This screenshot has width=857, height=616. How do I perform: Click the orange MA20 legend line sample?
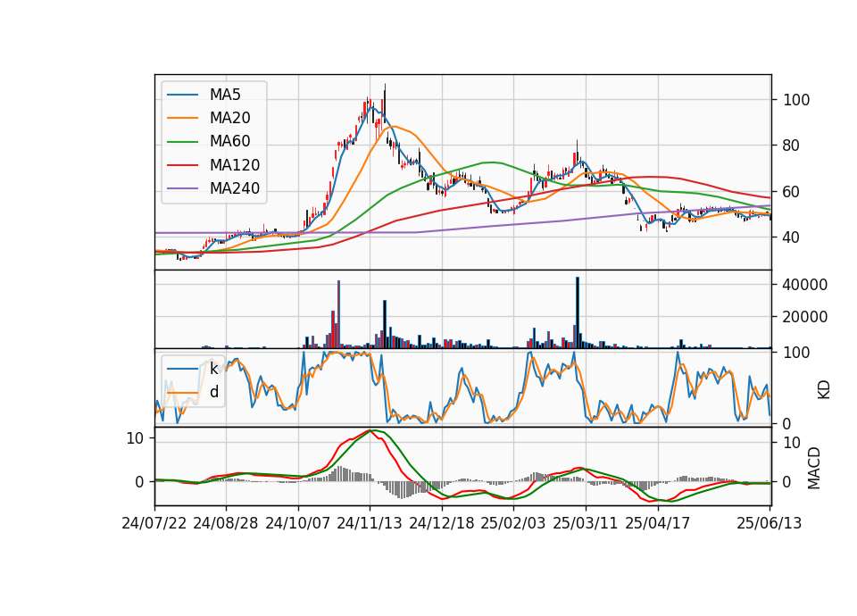coord(182,118)
